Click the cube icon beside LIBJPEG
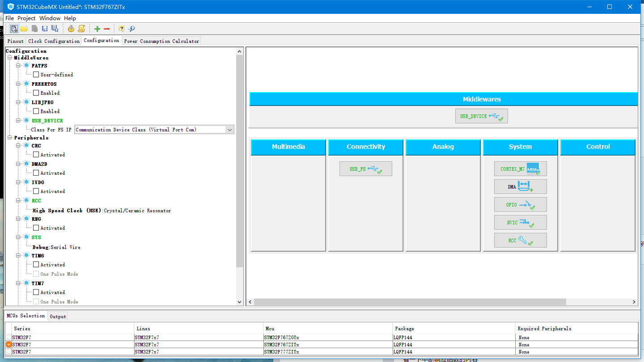Screen dimensions: 644x362 tap(26, 102)
